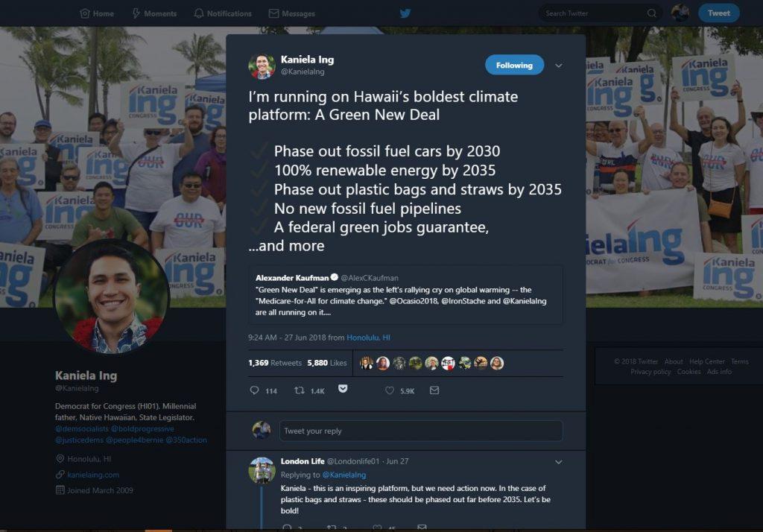This screenshot has width=763, height=532.
Task: Go to Moments
Action: tap(154, 13)
